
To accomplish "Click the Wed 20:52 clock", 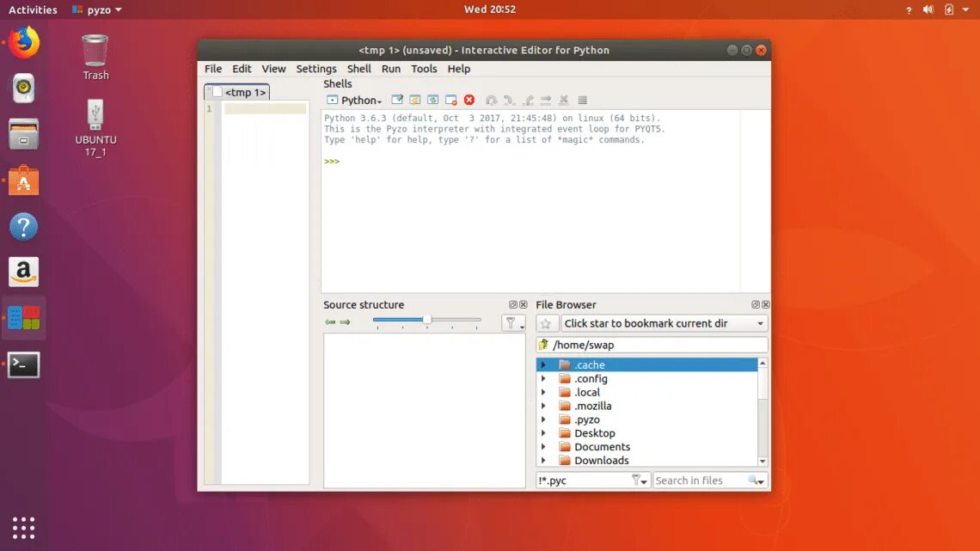I will pos(490,9).
